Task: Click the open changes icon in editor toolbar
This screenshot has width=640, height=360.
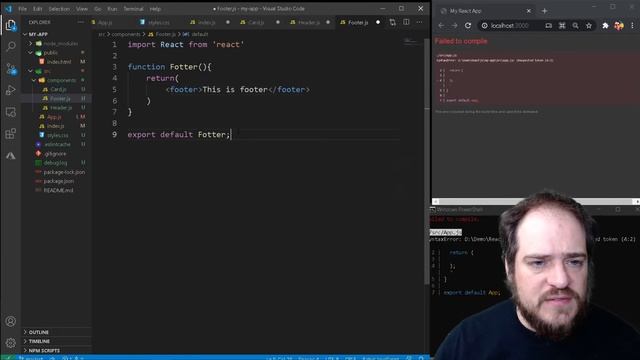Action: click(x=392, y=22)
